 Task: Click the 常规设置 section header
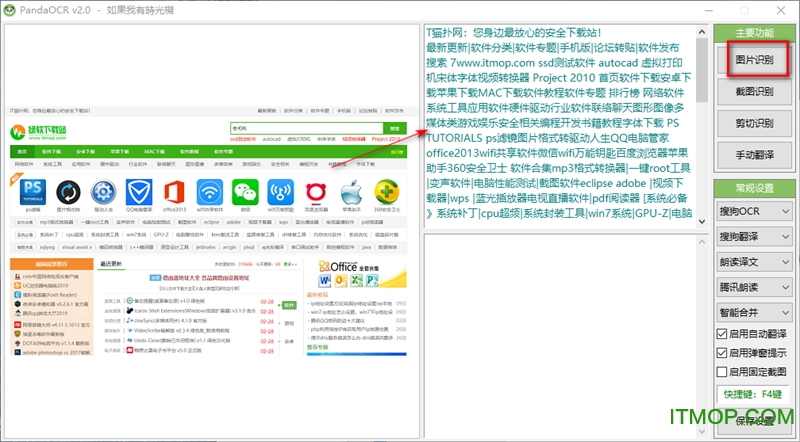click(755, 188)
